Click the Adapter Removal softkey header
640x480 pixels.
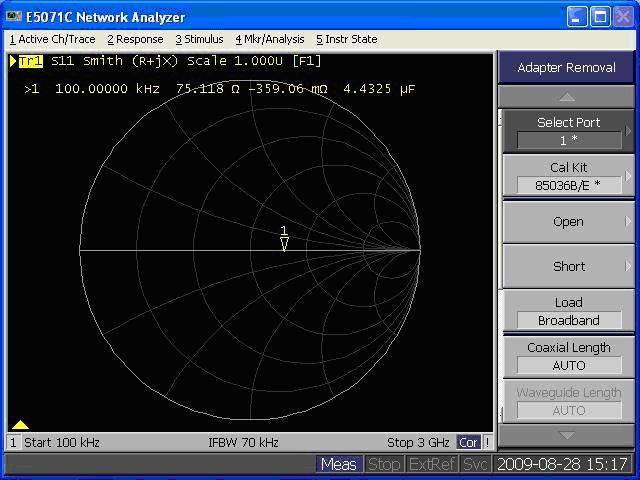click(x=567, y=68)
